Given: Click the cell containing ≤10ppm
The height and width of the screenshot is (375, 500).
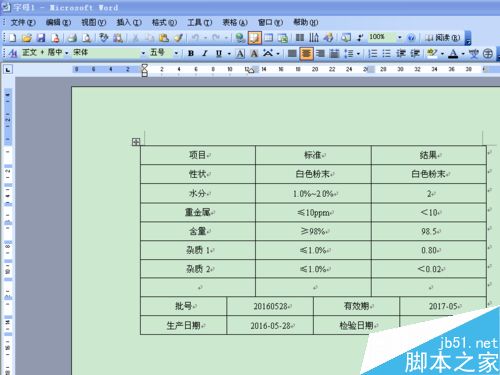Looking at the screenshot, I should (x=313, y=212).
